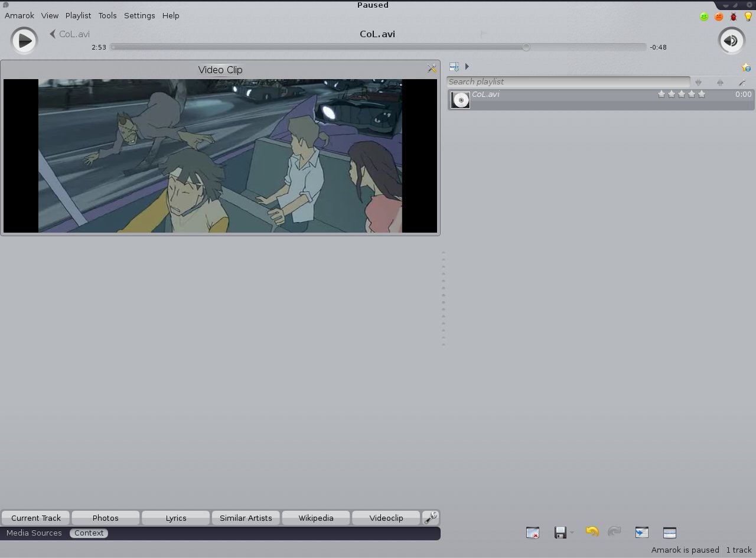The width and height of the screenshot is (756, 558).
Task: Click 'Amarok is paused' status text
Action: (x=685, y=550)
